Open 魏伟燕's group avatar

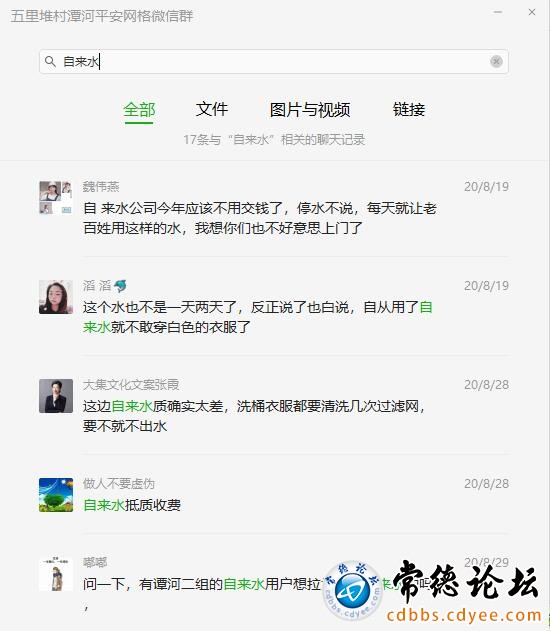click(56, 198)
